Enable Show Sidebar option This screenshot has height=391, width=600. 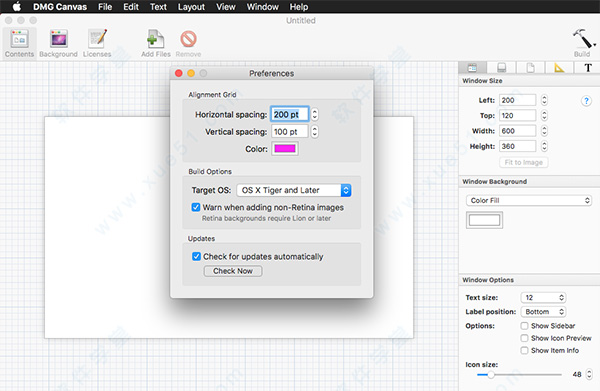pyautogui.click(x=524, y=326)
